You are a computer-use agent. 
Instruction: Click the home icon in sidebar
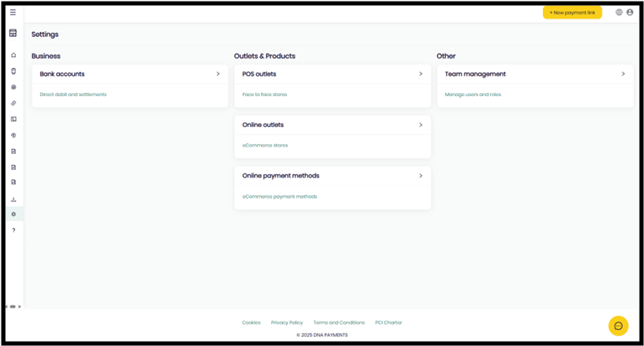13,55
